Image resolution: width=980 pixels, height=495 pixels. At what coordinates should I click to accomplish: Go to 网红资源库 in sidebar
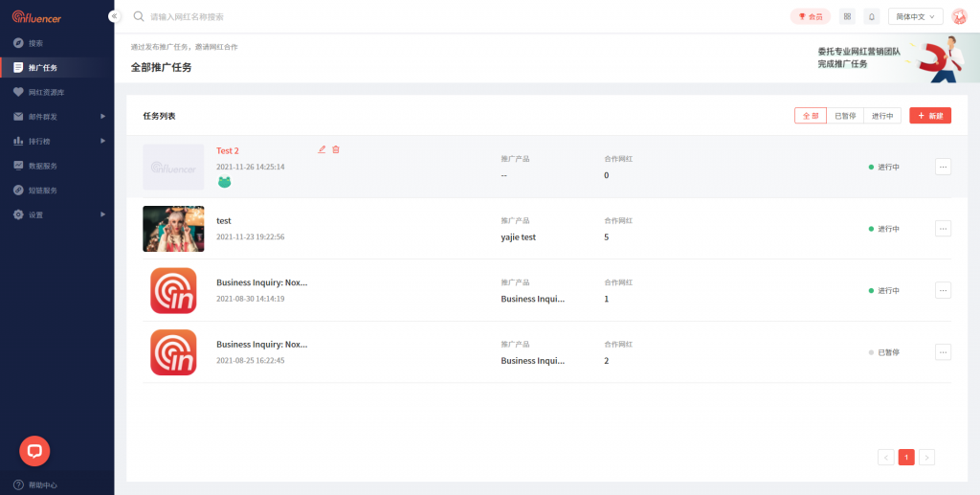click(46, 92)
